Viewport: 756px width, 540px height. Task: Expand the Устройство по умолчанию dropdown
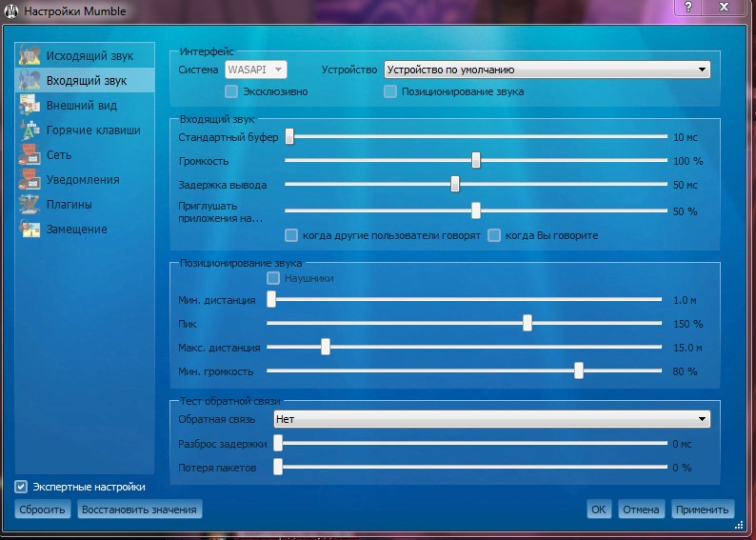pyautogui.click(x=547, y=70)
